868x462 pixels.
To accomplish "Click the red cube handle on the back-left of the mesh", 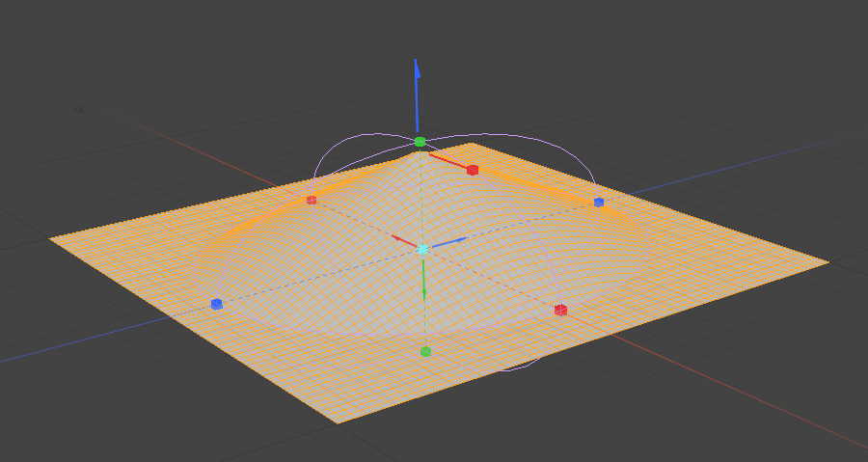I will coord(311,200).
